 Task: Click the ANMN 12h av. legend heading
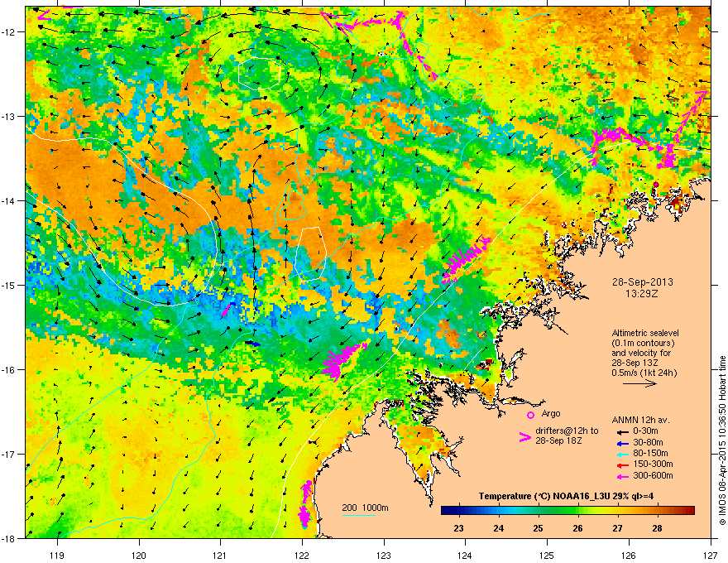[x=640, y=421]
